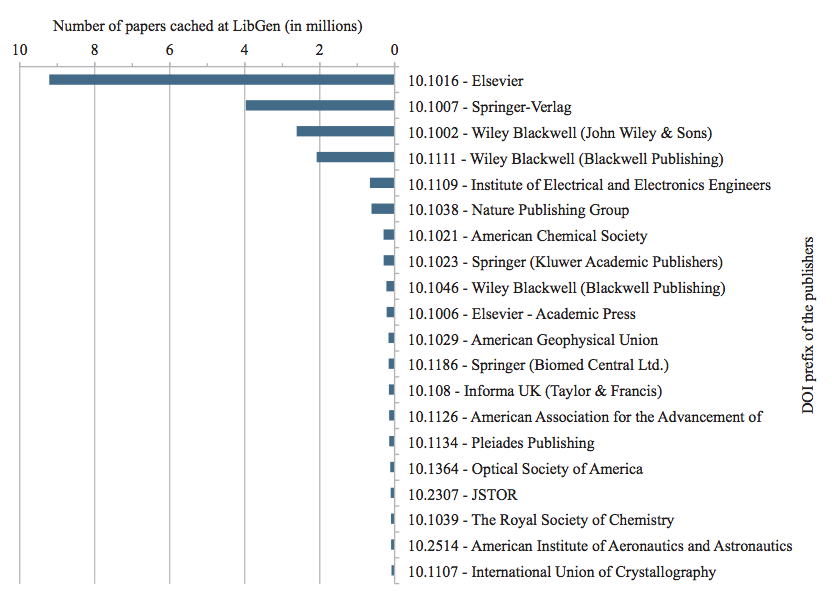Select the Institute of Electrical and Electronics Engineers label

point(589,185)
